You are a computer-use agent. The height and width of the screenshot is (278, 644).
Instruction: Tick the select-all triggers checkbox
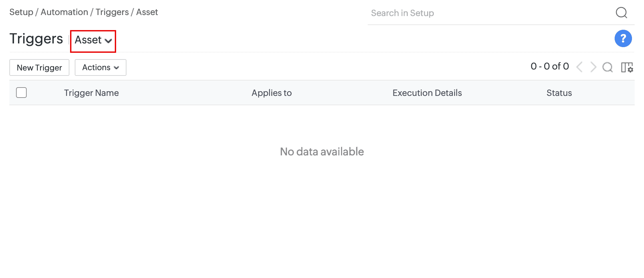point(21,93)
